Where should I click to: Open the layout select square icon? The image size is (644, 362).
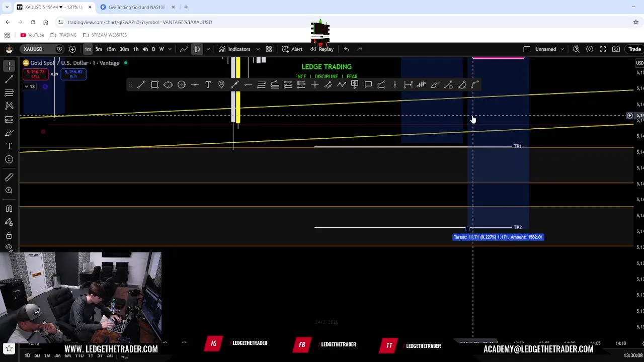pos(527,49)
